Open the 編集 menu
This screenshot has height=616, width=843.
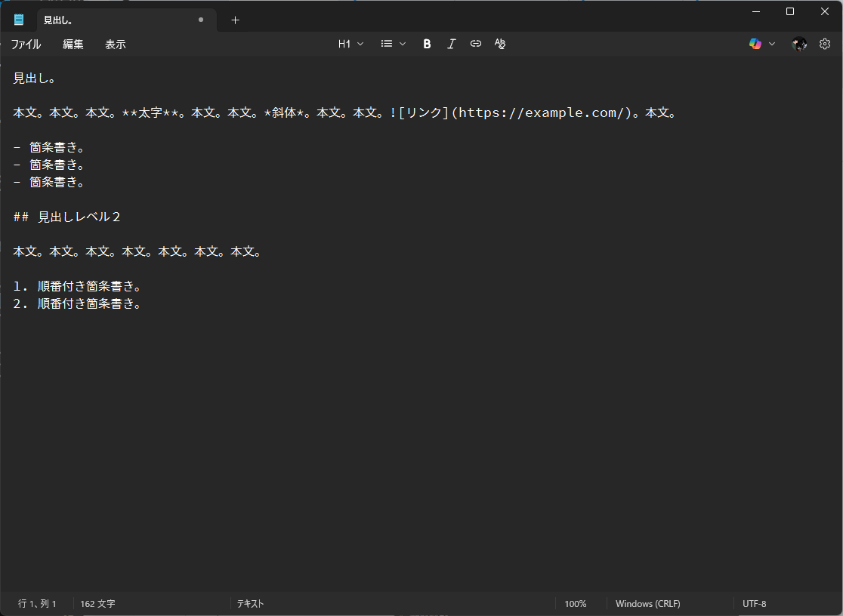(73, 45)
